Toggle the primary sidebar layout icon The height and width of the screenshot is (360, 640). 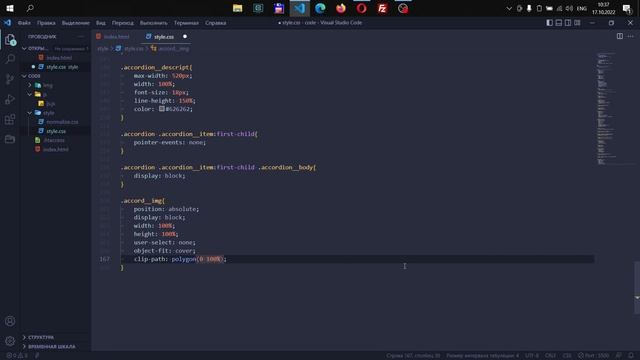(549, 23)
